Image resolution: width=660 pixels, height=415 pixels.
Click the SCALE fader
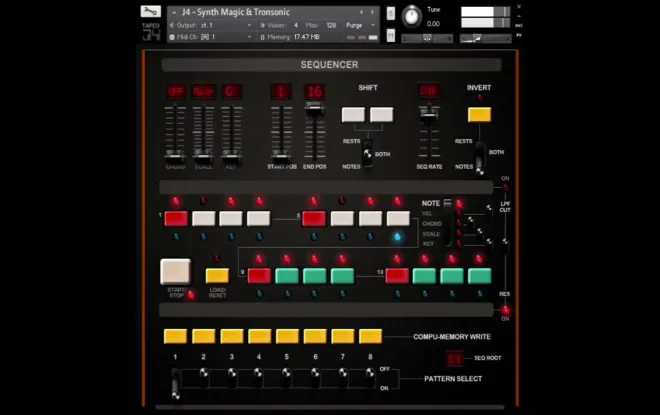203,157
